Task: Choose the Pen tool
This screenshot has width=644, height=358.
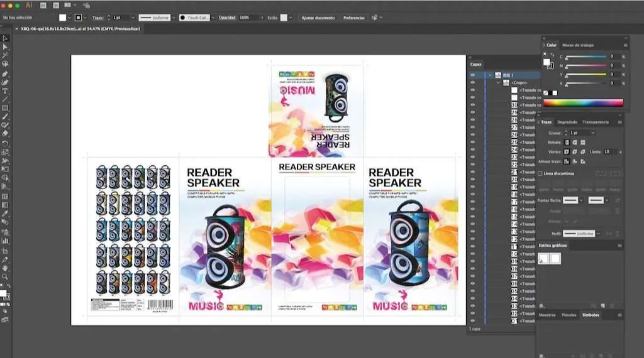Action: pos(5,73)
